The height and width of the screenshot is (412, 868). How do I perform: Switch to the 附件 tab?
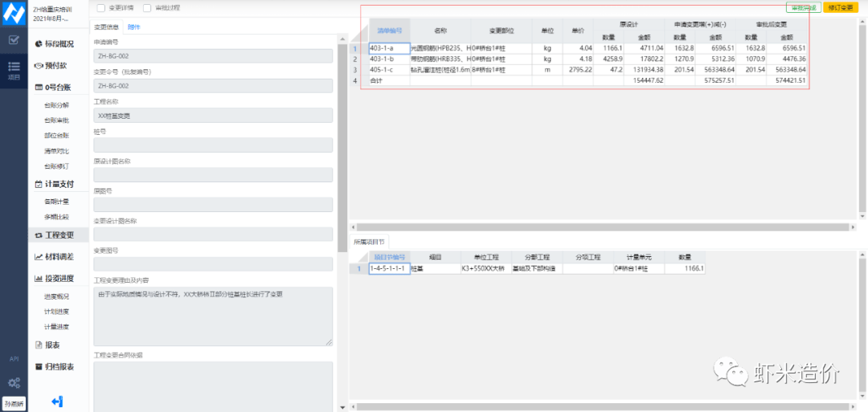click(134, 27)
